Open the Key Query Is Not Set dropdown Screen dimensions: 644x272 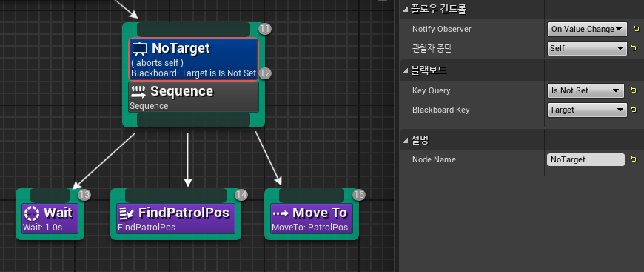[x=586, y=90]
